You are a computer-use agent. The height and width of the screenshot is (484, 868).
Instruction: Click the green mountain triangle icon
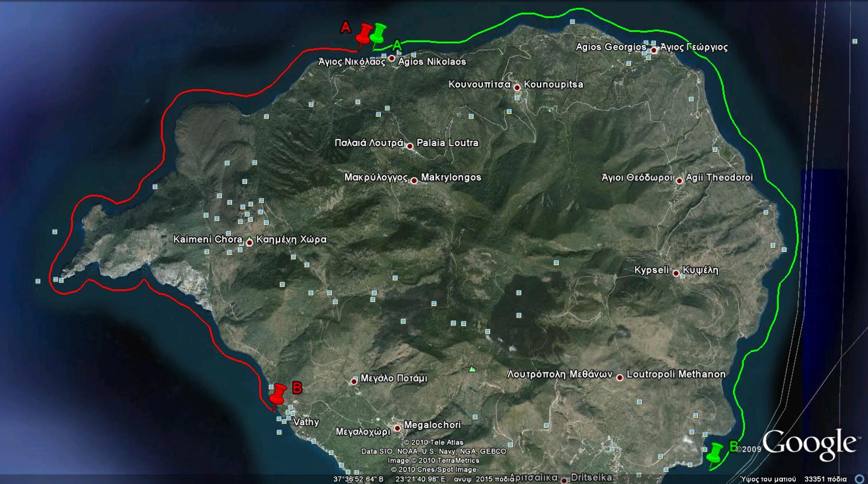(x=472, y=369)
